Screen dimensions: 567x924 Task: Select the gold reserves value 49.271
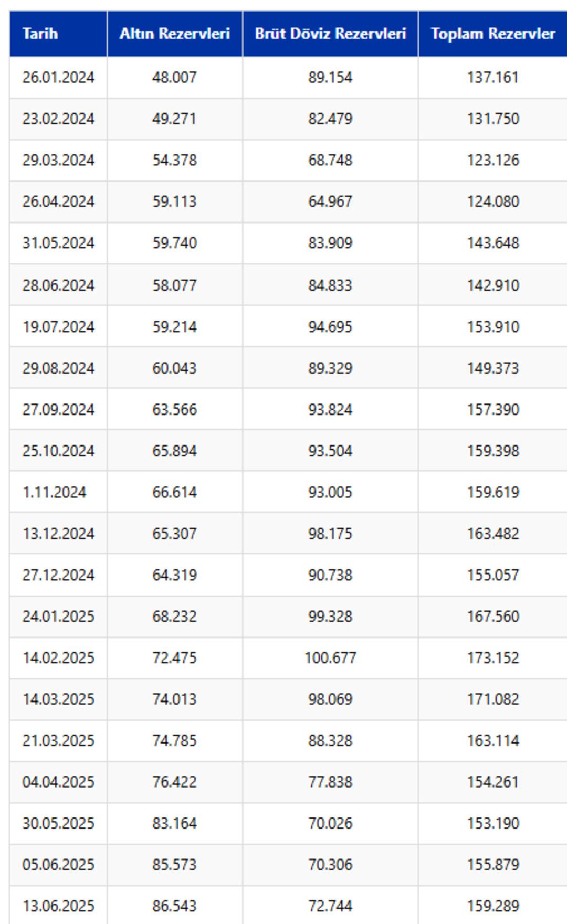click(174, 119)
